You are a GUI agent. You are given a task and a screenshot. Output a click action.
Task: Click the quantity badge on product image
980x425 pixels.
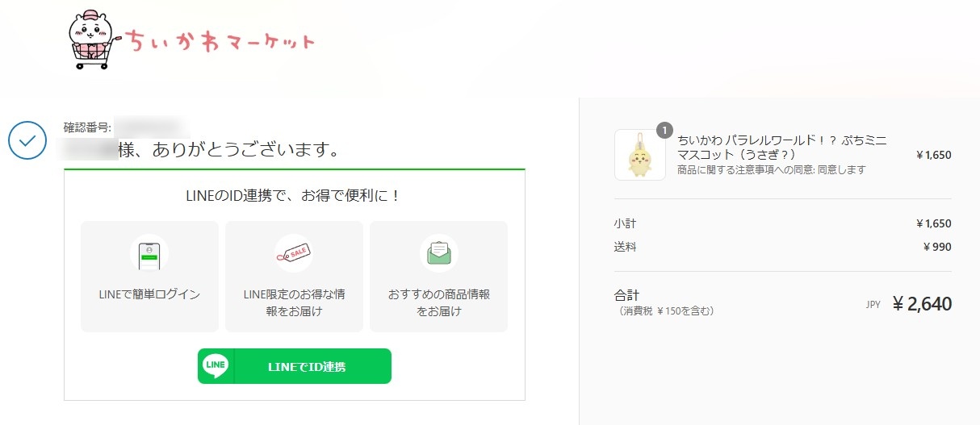[x=664, y=131]
